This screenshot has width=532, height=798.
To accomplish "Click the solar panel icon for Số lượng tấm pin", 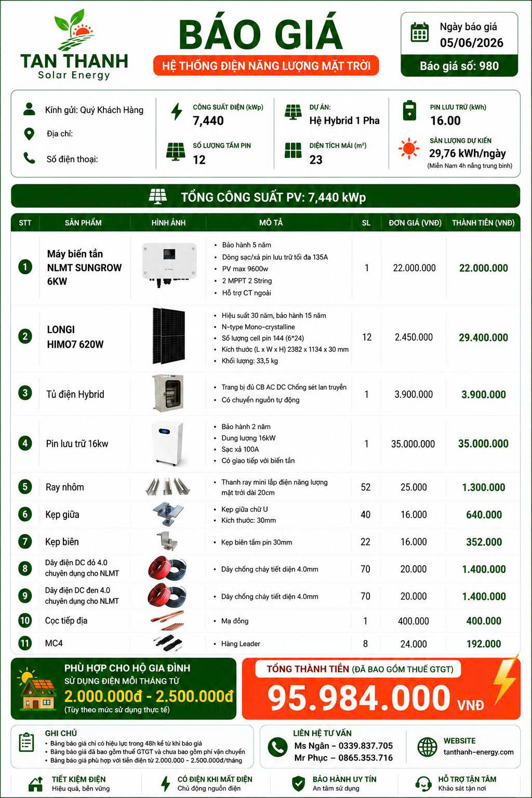I will [x=176, y=151].
